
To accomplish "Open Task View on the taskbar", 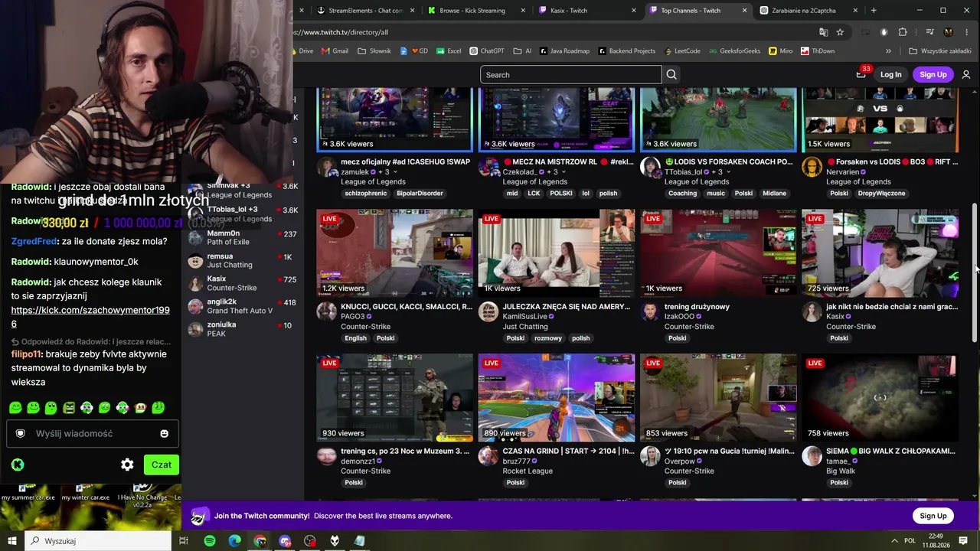I will click(184, 541).
